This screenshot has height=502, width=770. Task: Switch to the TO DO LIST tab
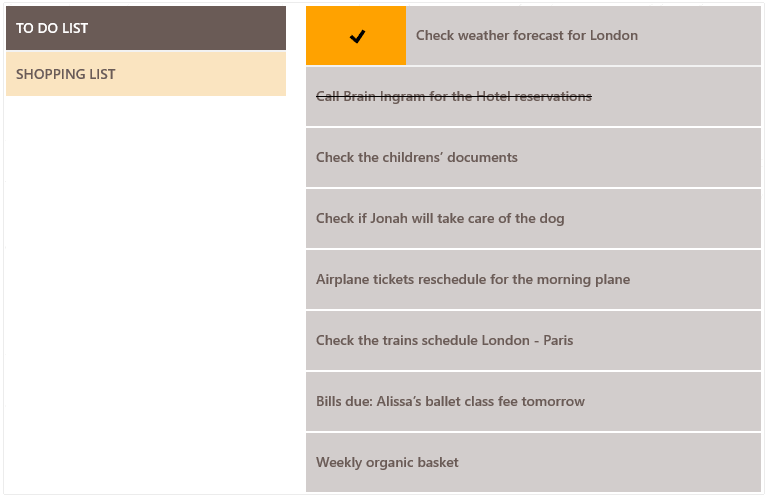click(146, 28)
